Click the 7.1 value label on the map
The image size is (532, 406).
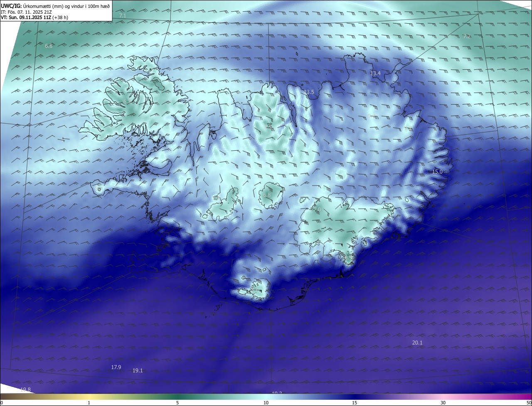tap(122, 15)
